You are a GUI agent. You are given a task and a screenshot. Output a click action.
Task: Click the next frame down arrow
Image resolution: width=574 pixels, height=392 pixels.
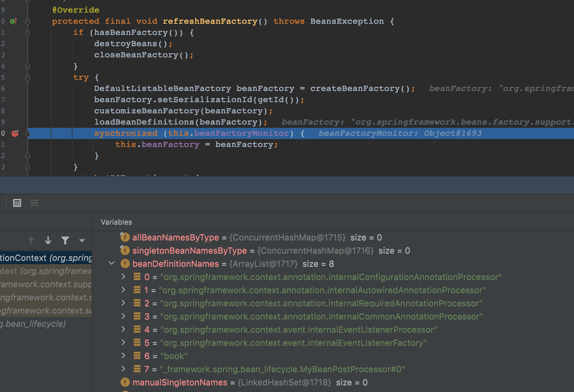coord(48,241)
